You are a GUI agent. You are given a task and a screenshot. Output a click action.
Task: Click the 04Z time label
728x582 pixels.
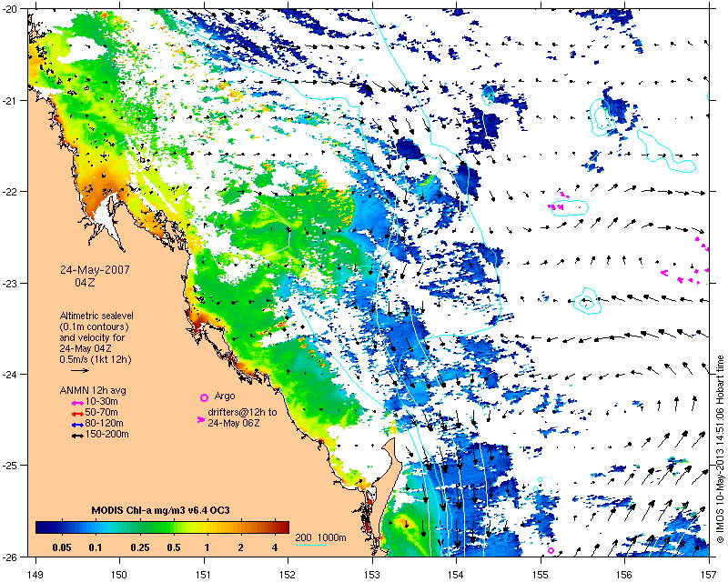(x=85, y=282)
